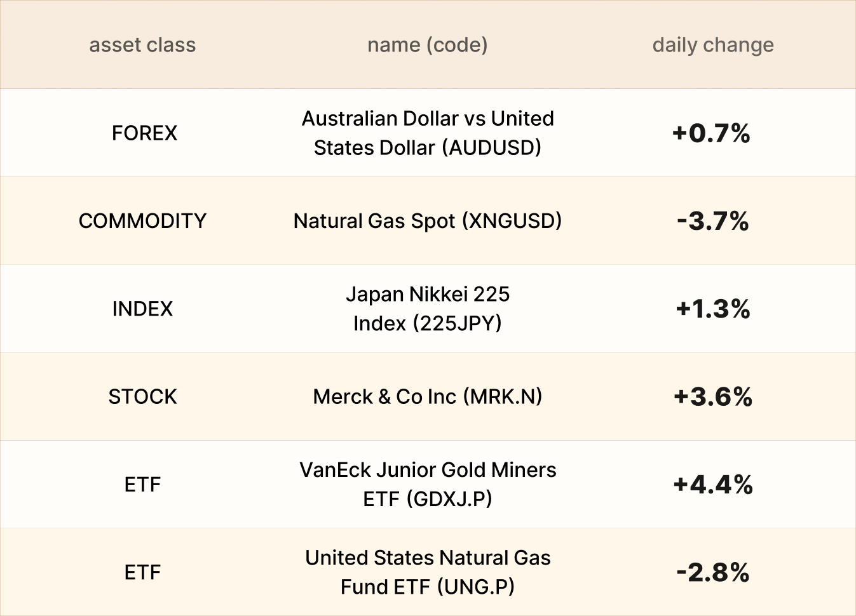Open VanEck Junior Gold Miners ETF (GDXJ.P)
Viewport: 856px width, 616px height.
click(428, 485)
